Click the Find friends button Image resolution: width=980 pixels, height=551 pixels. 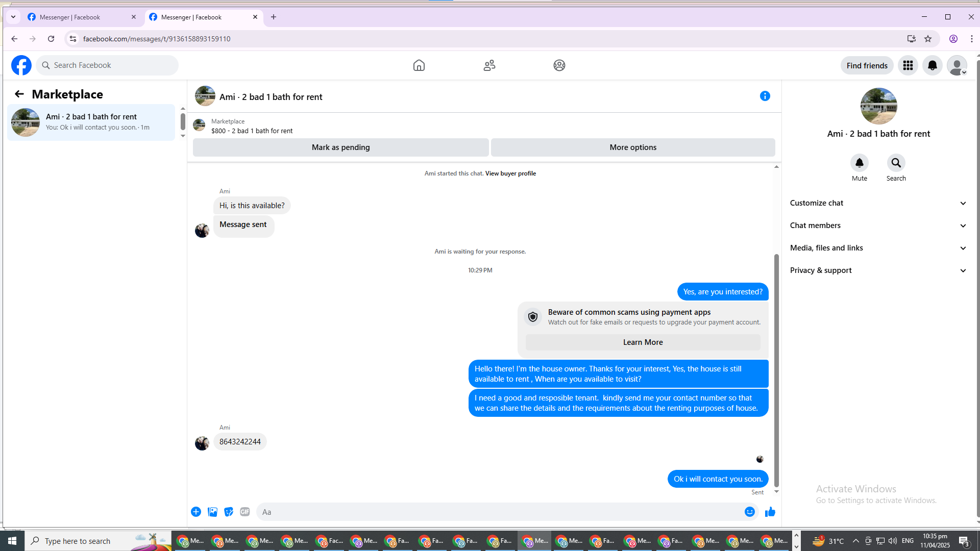coord(867,65)
